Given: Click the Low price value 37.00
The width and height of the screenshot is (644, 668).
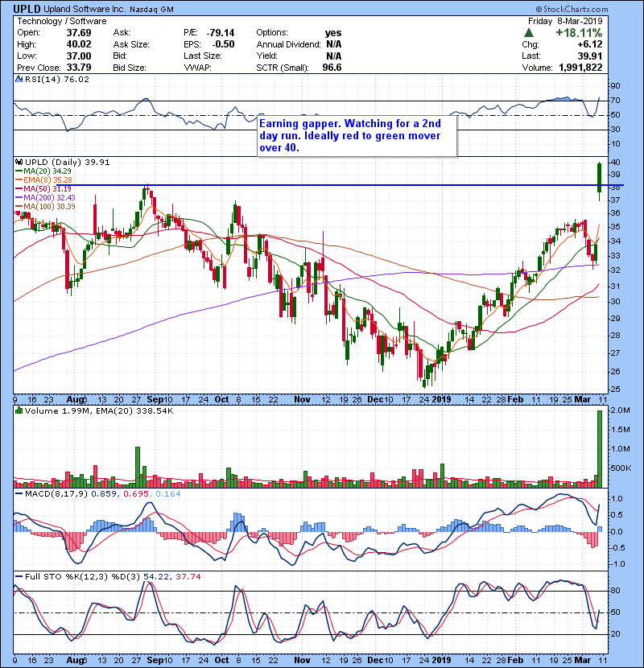Looking at the screenshot, I should coord(79,56).
